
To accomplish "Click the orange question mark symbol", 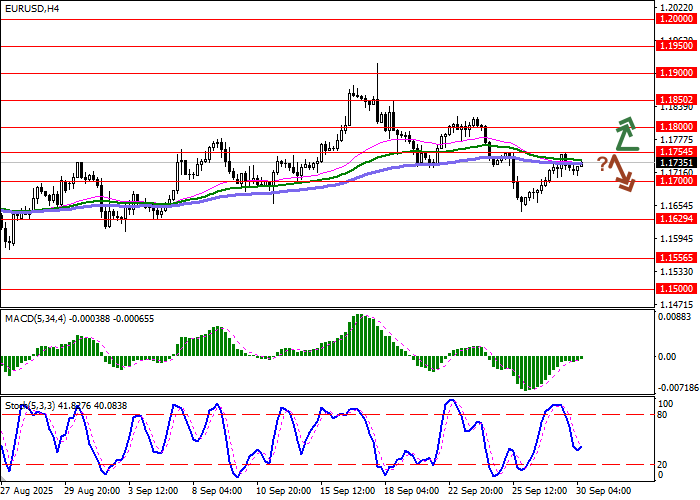I will pos(602,163).
